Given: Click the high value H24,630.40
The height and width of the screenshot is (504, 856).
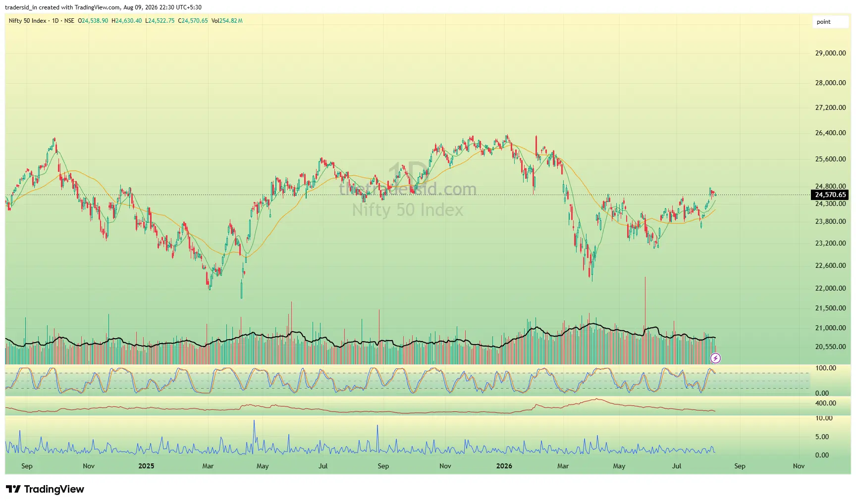Looking at the screenshot, I should [127, 21].
